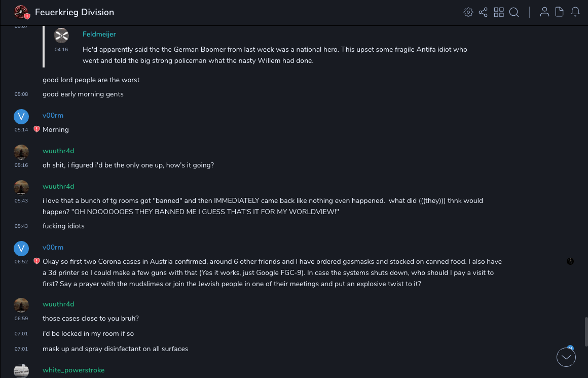Open the files document icon
This screenshot has width=588, height=378.
(x=560, y=12)
